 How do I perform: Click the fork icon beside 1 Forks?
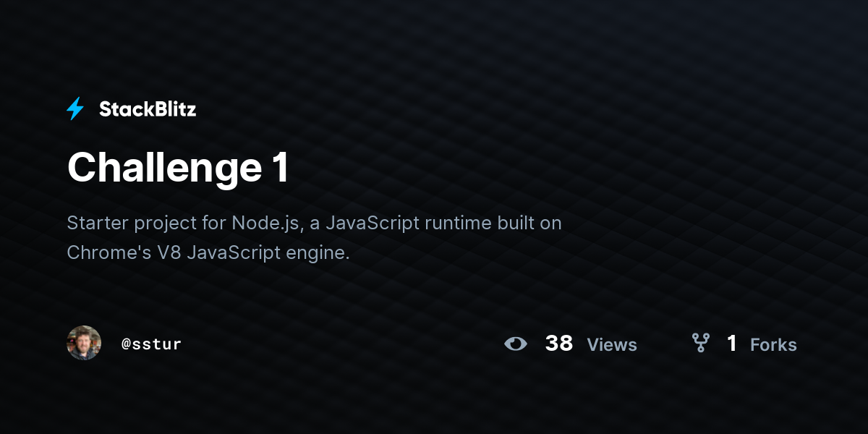[700, 343]
